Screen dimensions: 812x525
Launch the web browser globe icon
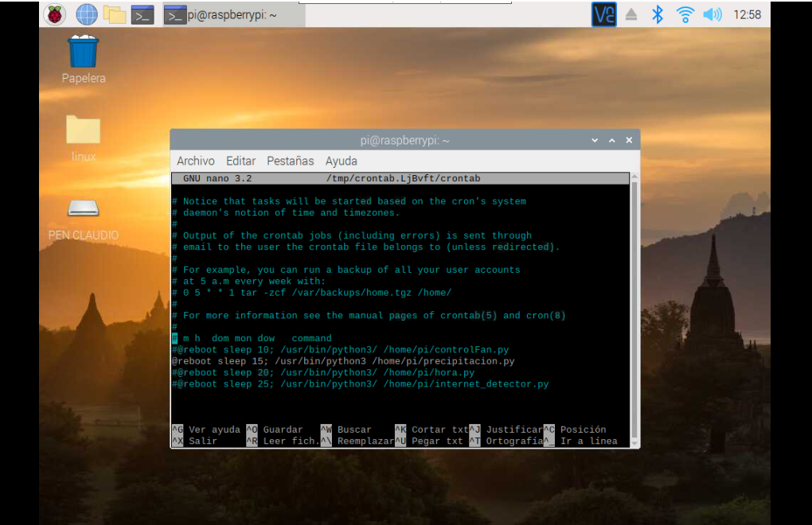(86, 14)
